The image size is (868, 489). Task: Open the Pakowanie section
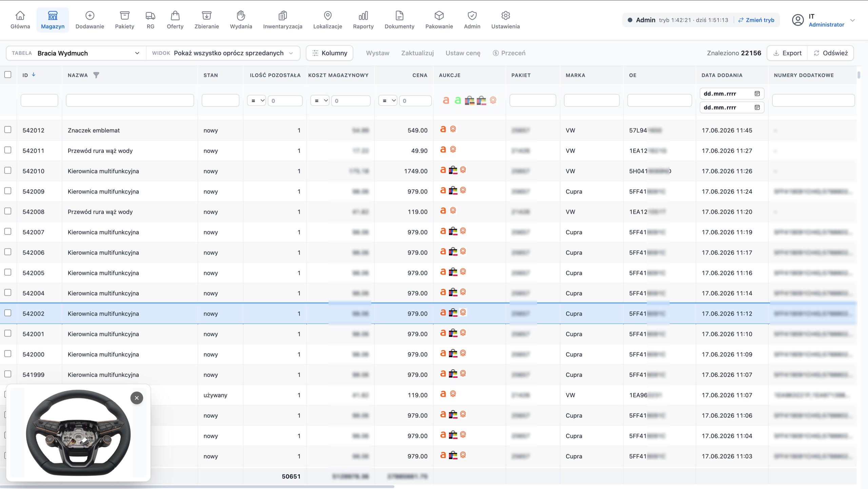click(x=439, y=20)
